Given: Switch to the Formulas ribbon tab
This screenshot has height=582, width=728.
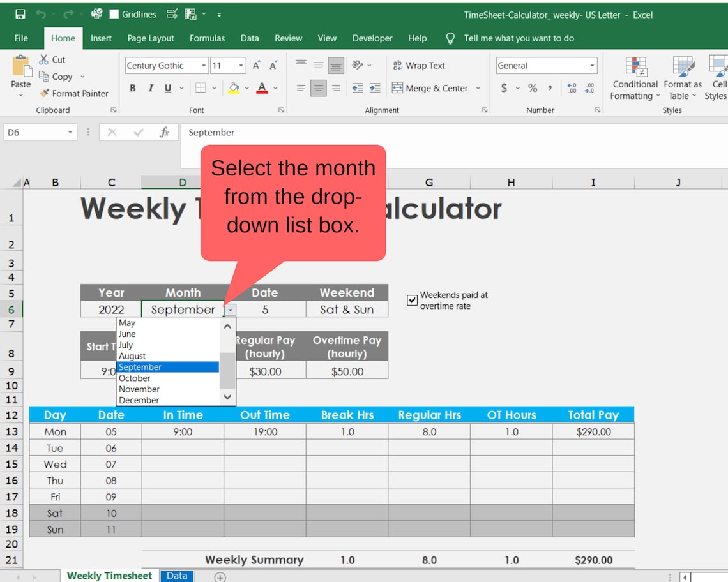Looking at the screenshot, I should tap(207, 38).
